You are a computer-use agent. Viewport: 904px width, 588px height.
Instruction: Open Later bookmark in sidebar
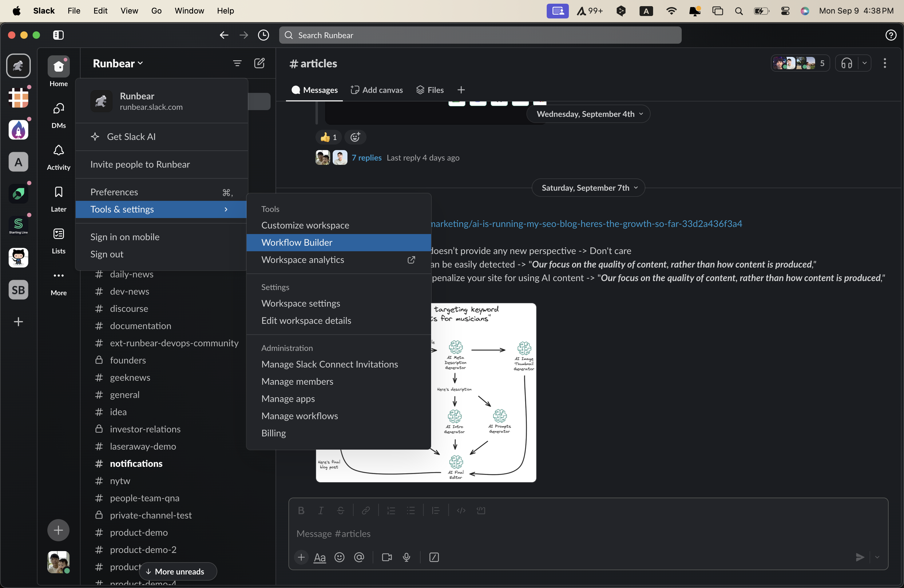click(x=58, y=199)
